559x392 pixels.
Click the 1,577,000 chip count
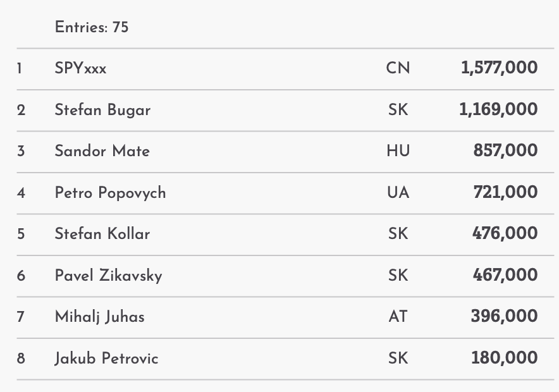(499, 68)
